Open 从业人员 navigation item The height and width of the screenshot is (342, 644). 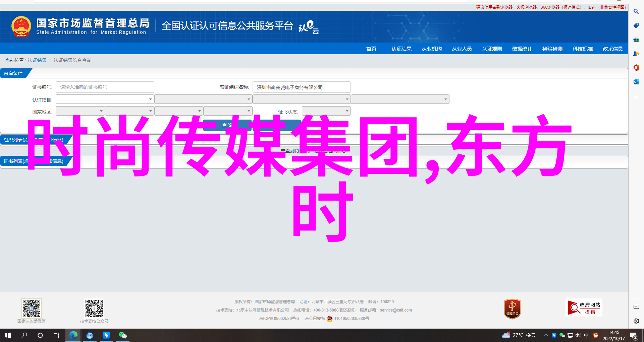pyautogui.click(x=462, y=49)
